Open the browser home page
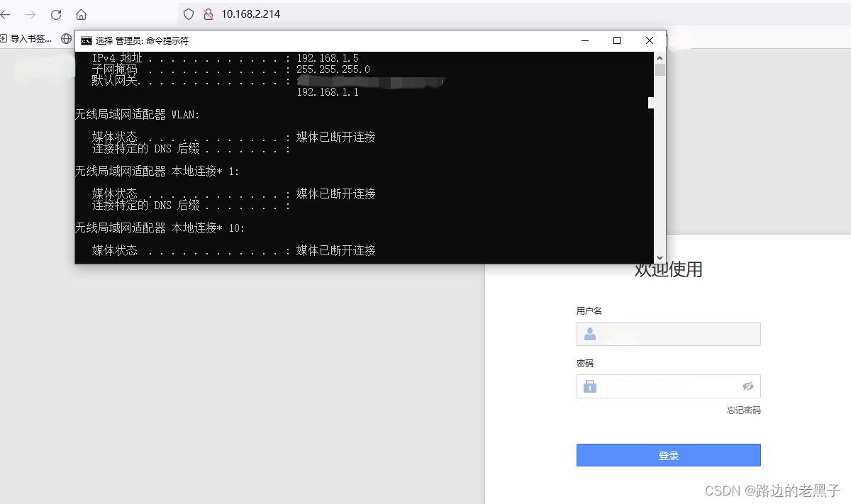The width and height of the screenshot is (851, 504). point(81,14)
